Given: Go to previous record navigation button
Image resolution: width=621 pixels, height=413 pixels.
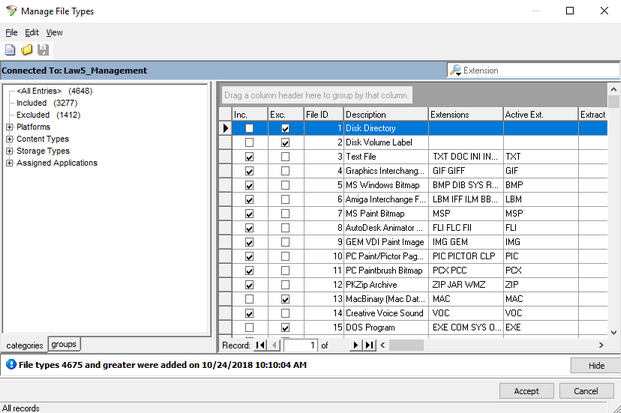Looking at the screenshot, I should coord(274,345).
